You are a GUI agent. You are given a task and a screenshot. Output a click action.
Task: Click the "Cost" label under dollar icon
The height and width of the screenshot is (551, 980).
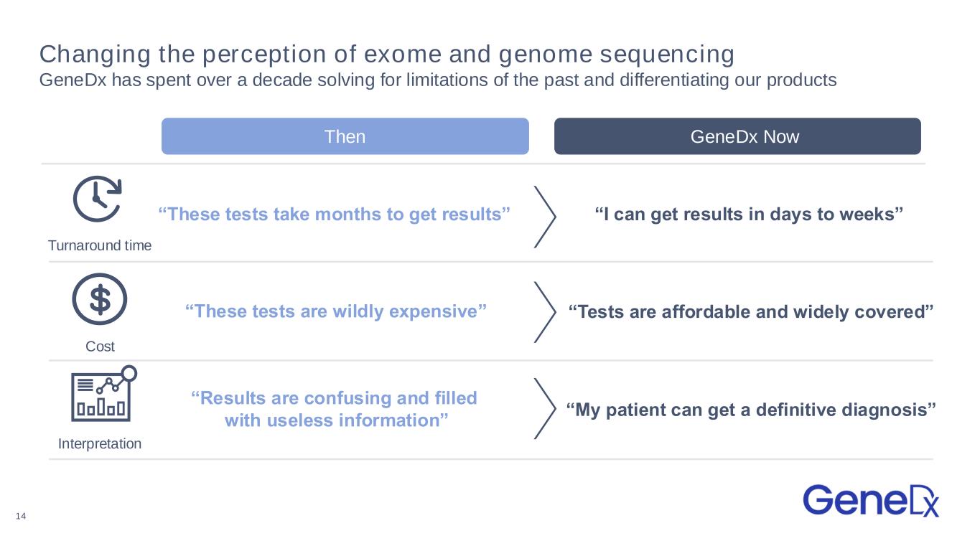100,347
